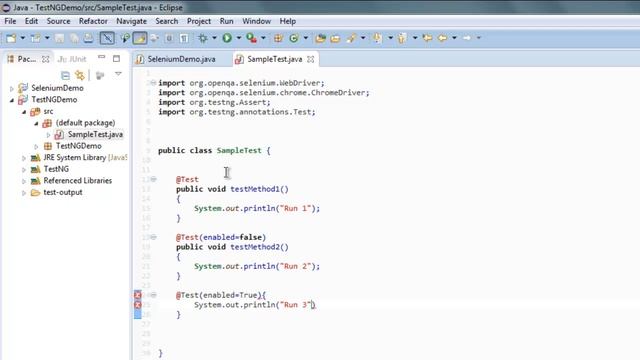Click the Open Task folder icon
Screen dimensions: 640x360
[x=335, y=38]
